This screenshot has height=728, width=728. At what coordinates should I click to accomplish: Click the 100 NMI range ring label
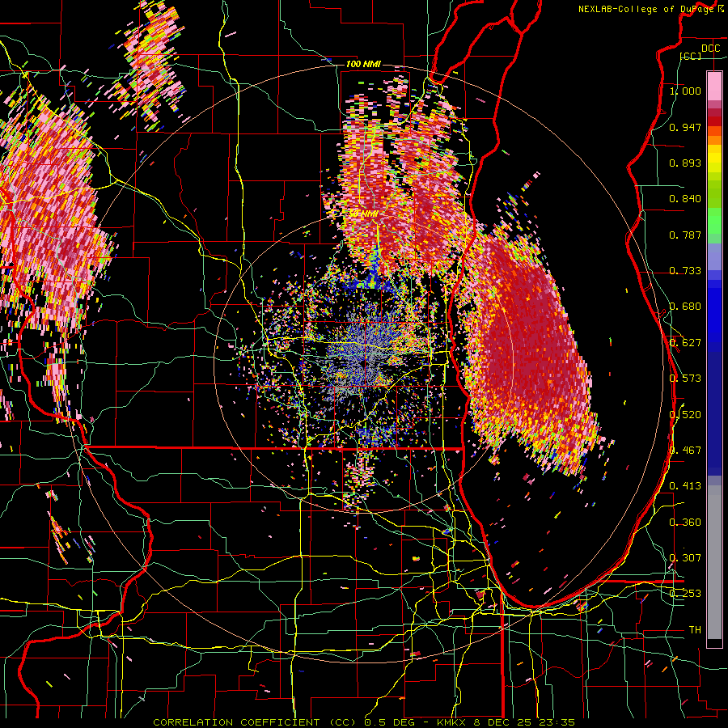pos(363,64)
